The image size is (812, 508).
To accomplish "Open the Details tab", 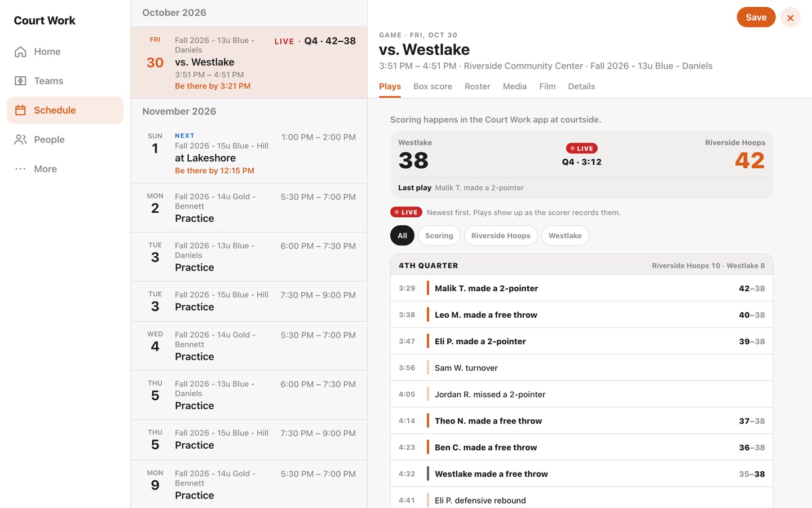I will [x=581, y=87].
